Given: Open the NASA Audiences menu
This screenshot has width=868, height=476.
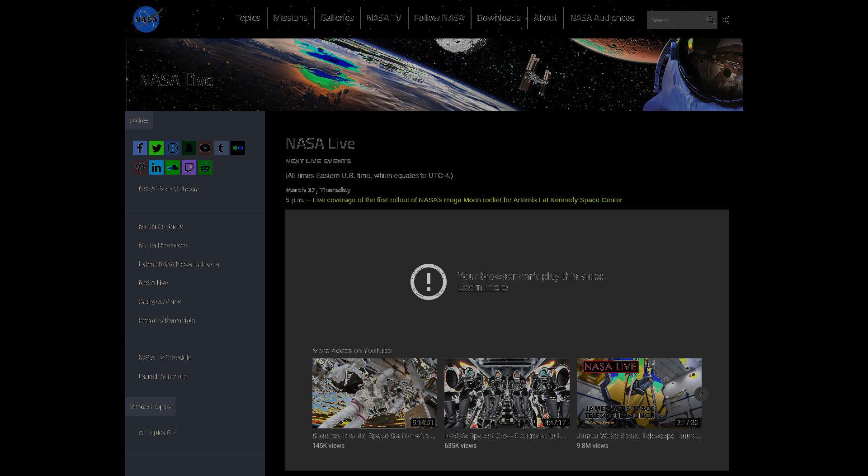Looking at the screenshot, I should pyautogui.click(x=602, y=18).
